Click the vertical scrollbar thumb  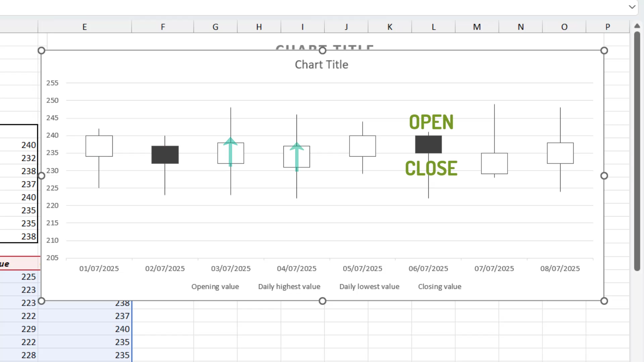point(637,152)
